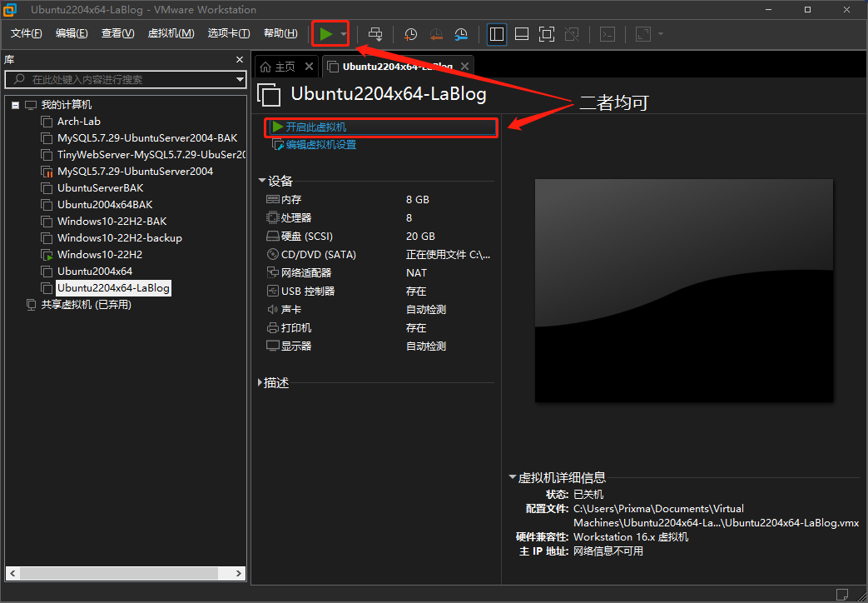
Task: Collapse the 设备 section
Action: pos(262,181)
